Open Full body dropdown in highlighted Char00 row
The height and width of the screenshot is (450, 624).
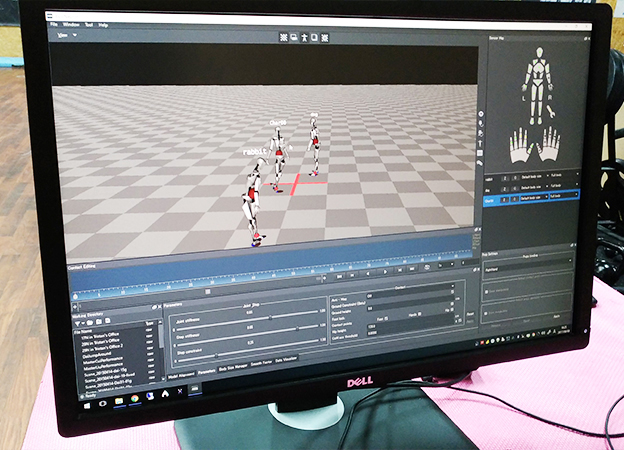click(x=564, y=195)
